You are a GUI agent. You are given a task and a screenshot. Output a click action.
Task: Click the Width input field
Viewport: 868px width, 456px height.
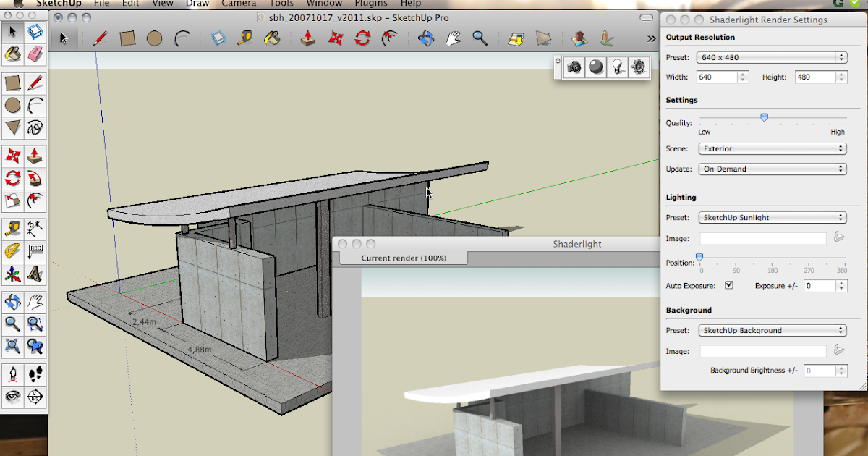pyautogui.click(x=716, y=77)
